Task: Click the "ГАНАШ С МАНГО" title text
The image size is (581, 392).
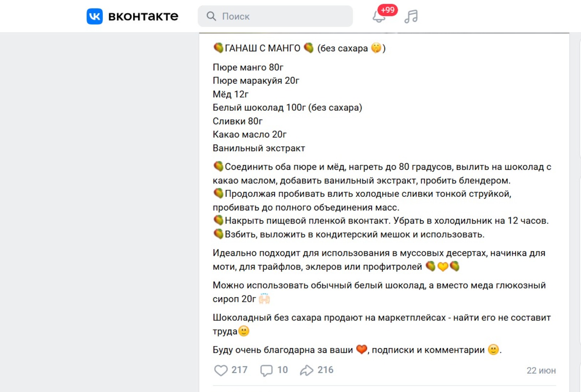Action: [x=262, y=48]
